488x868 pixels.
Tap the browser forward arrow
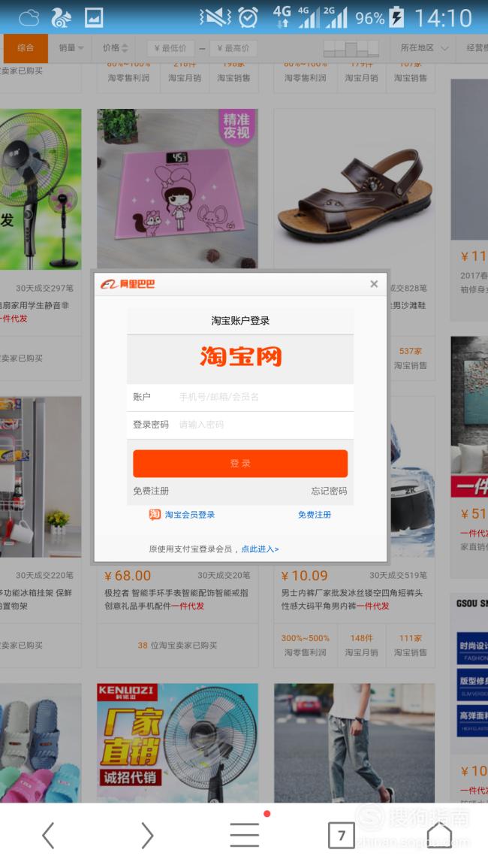146,835
